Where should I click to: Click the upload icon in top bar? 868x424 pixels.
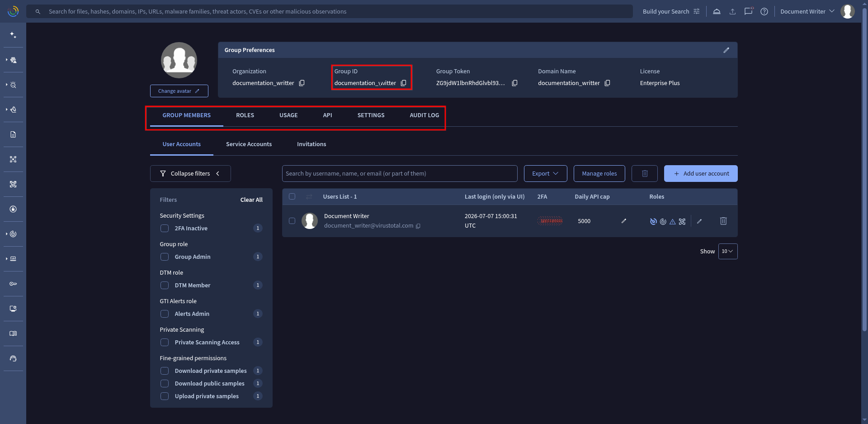click(x=732, y=11)
